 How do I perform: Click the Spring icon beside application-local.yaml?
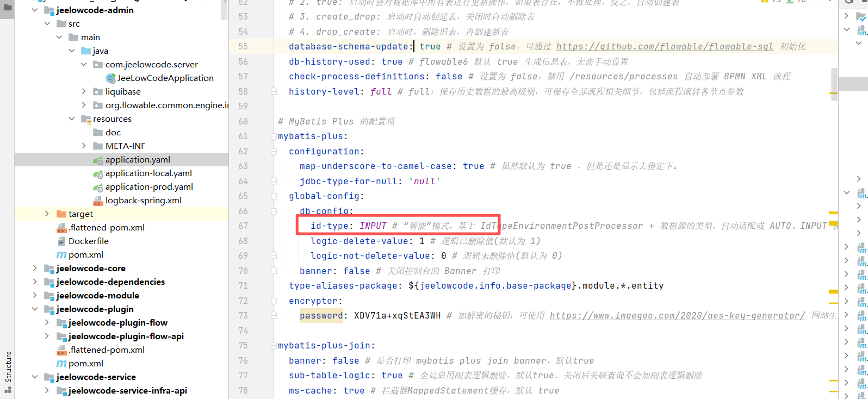click(98, 174)
